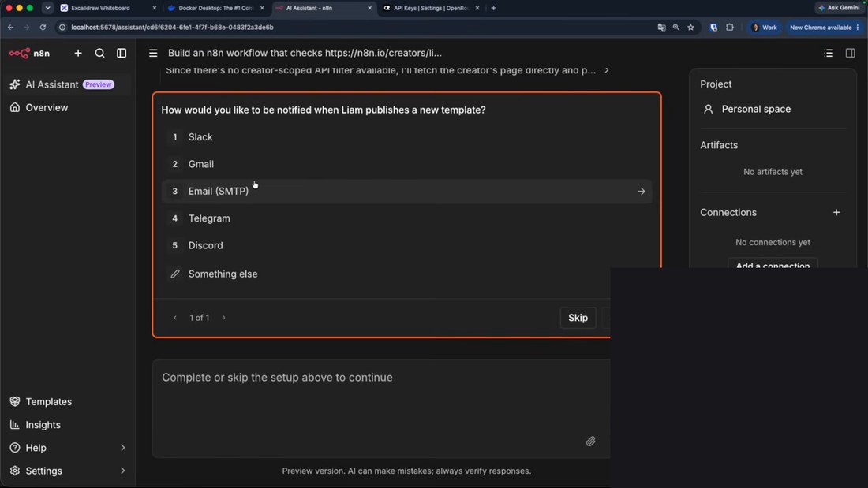Open Ask Gemini

[x=840, y=8]
